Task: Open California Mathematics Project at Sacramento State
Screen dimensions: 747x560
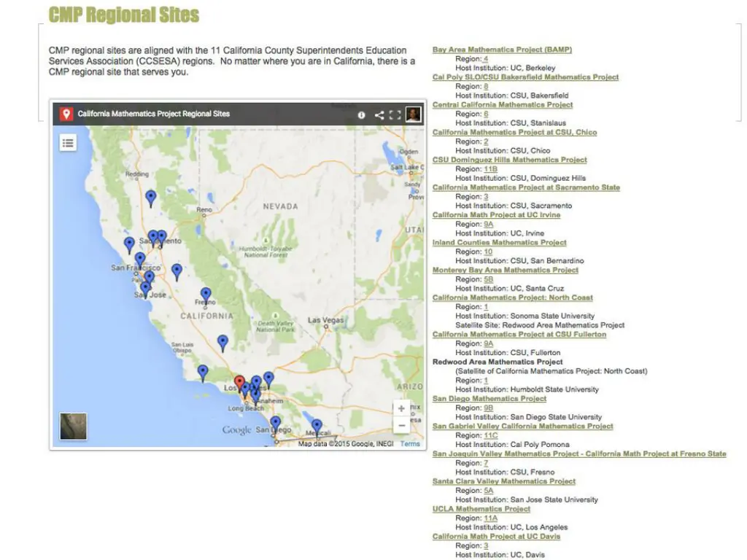Action: 527,187
